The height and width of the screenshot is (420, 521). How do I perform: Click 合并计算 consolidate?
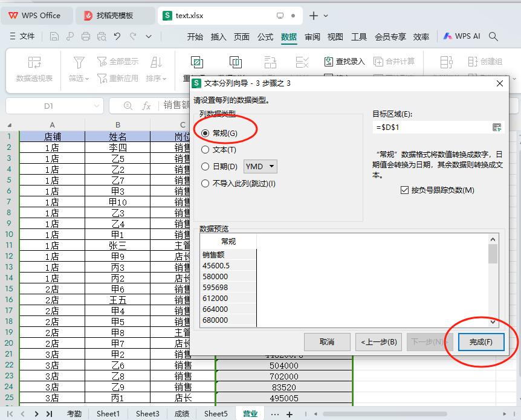click(x=394, y=62)
